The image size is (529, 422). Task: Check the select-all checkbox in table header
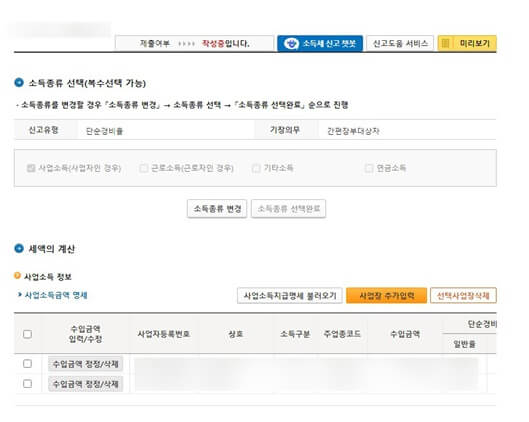pos(27,334)
